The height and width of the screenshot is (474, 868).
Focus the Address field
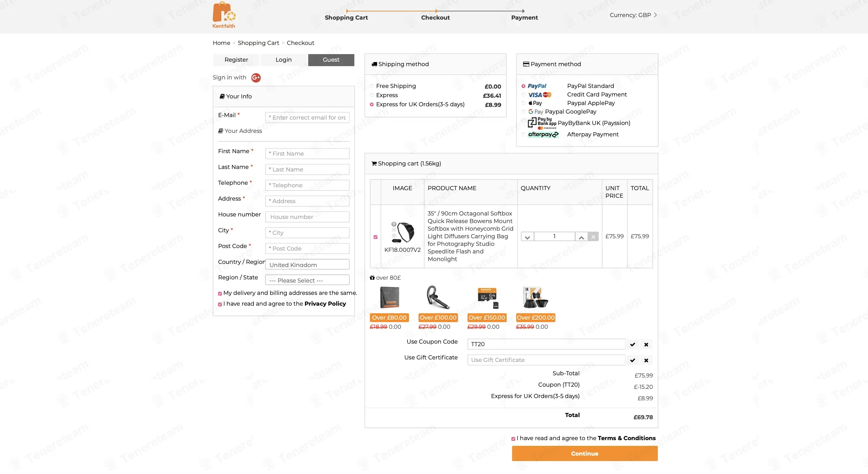click(307, 201)
